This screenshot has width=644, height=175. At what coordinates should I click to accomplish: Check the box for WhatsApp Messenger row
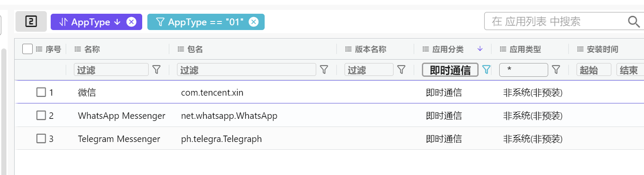[41, 115]
